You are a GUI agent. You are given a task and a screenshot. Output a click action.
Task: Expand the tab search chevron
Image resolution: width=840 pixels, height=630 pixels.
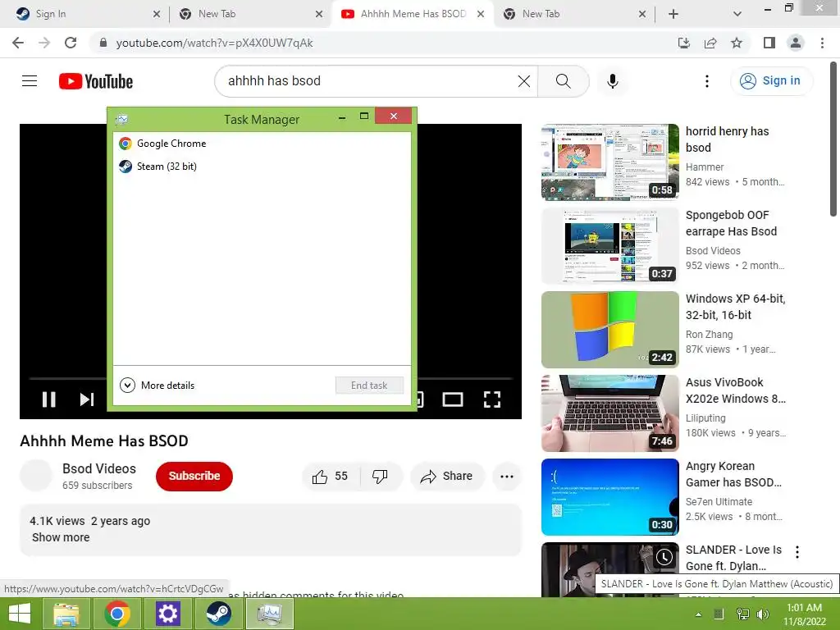coord(737,14)
